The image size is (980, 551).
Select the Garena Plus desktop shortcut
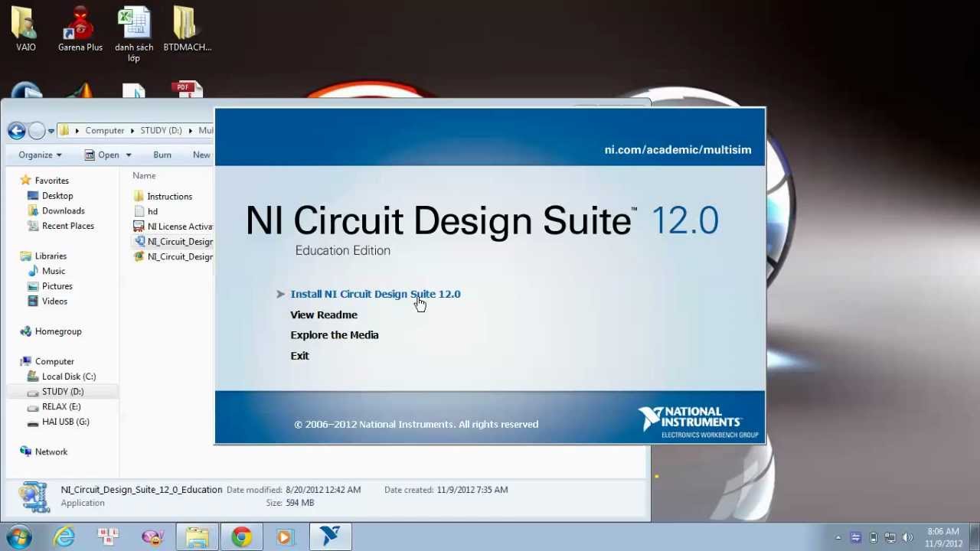tap(80, 29)
